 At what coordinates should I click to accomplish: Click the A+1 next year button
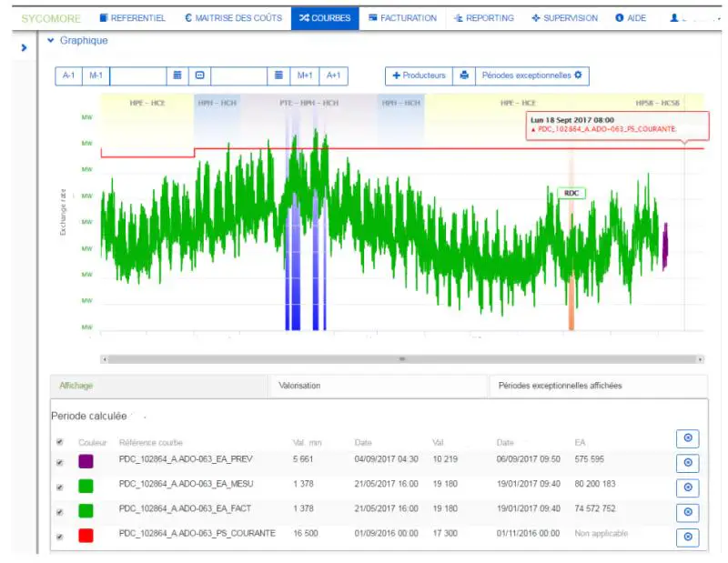[333, 75]
